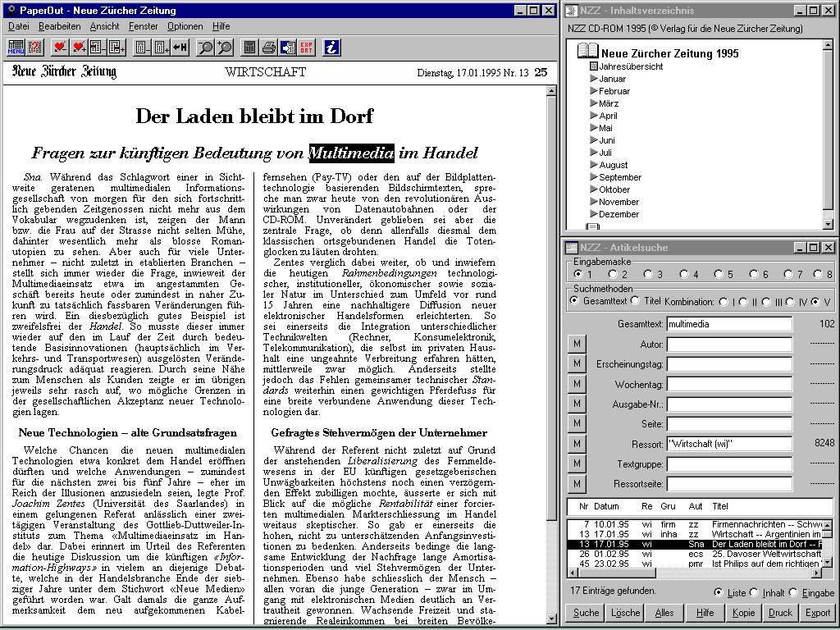Viewport: 840px width, 630px height.
Task: Open the Optionen menu
Action: coord(185,26)
